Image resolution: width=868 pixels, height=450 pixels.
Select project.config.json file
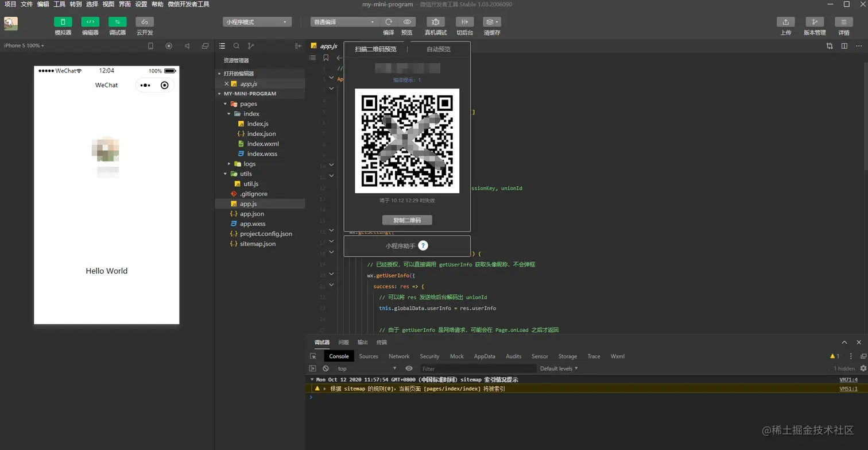point(266,234)
